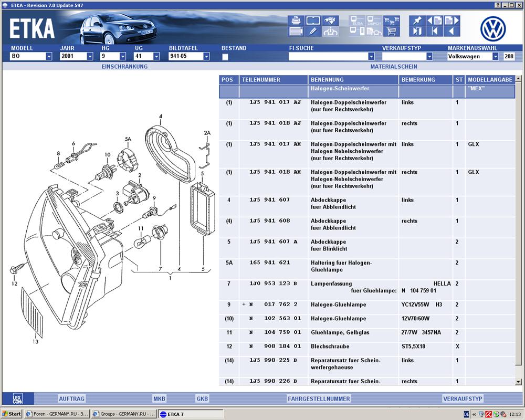This screenshot has height=420, width=525.
Task: Go to next illustration page icon
Action: coord(451,20)
